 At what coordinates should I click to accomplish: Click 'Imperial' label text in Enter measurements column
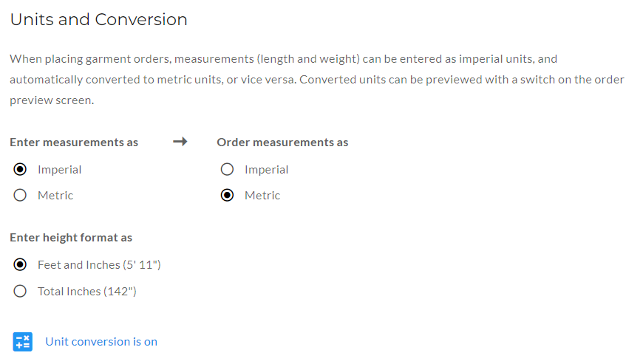coord(59,170)
